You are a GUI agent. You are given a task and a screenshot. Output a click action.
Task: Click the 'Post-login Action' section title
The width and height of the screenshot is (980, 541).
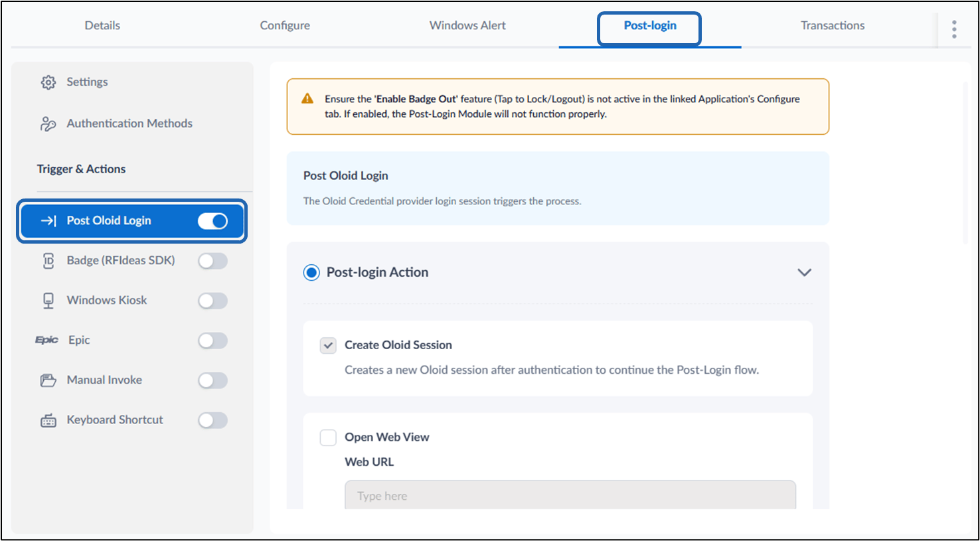377,272
